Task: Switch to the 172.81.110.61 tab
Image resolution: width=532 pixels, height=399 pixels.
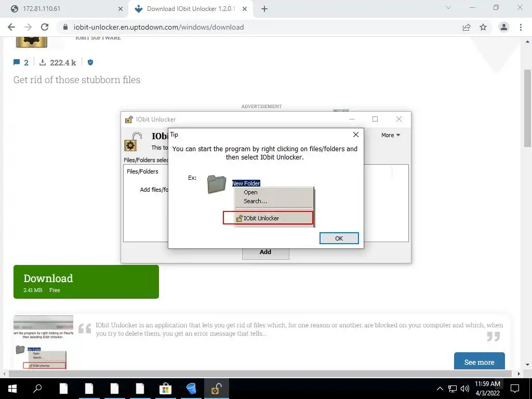Action: [x=64, y=9]
